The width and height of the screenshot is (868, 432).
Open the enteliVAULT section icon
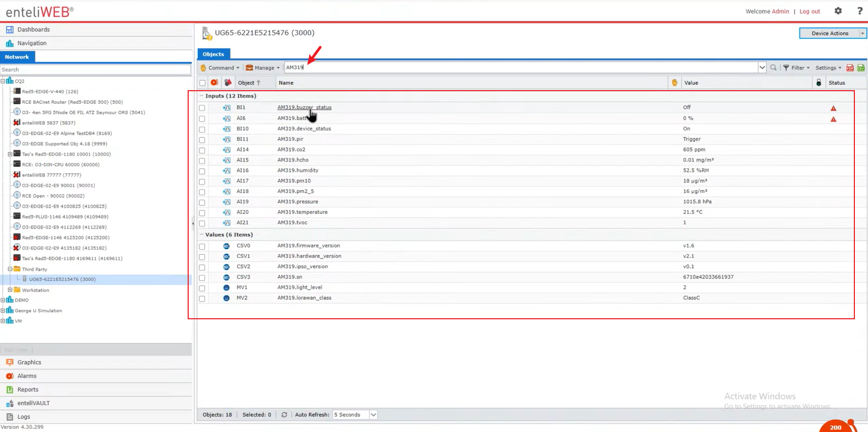tap(9, 403)
